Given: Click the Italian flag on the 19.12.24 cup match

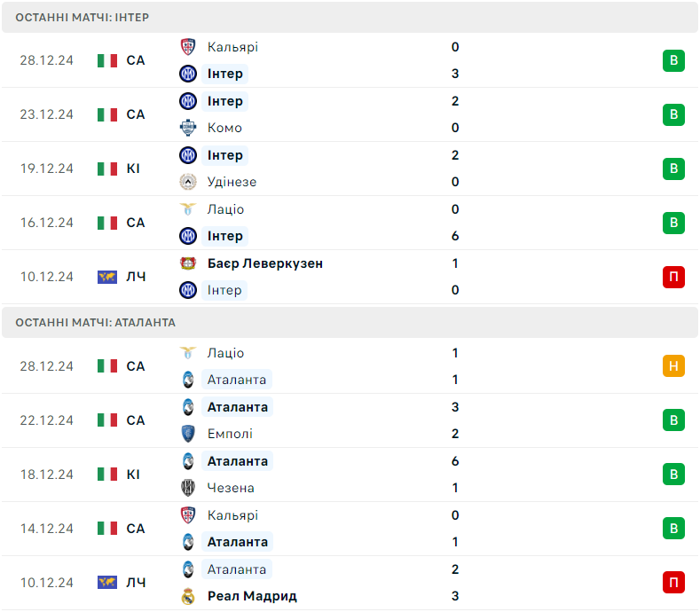Looking at the screenshot, I should (107, 169).
